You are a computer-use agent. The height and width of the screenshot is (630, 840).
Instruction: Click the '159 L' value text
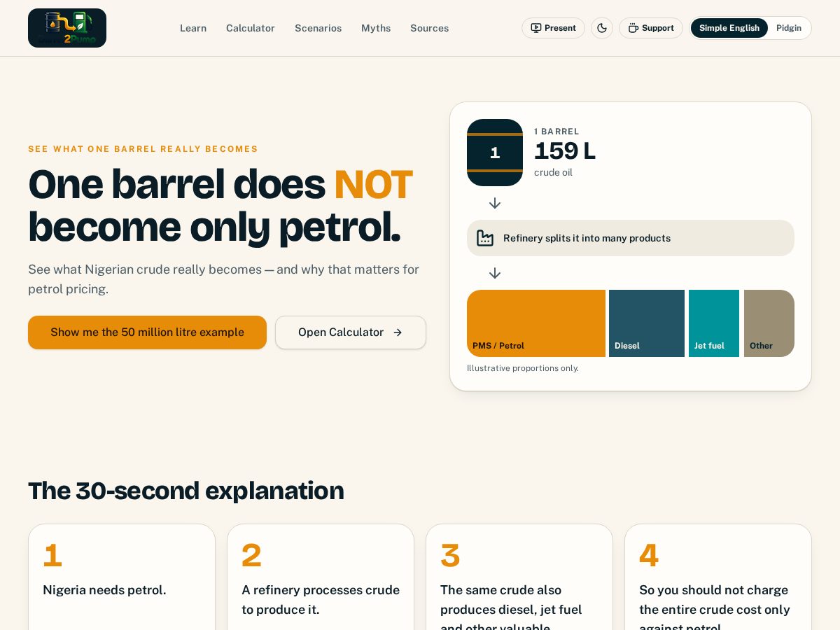pos(565,151)
